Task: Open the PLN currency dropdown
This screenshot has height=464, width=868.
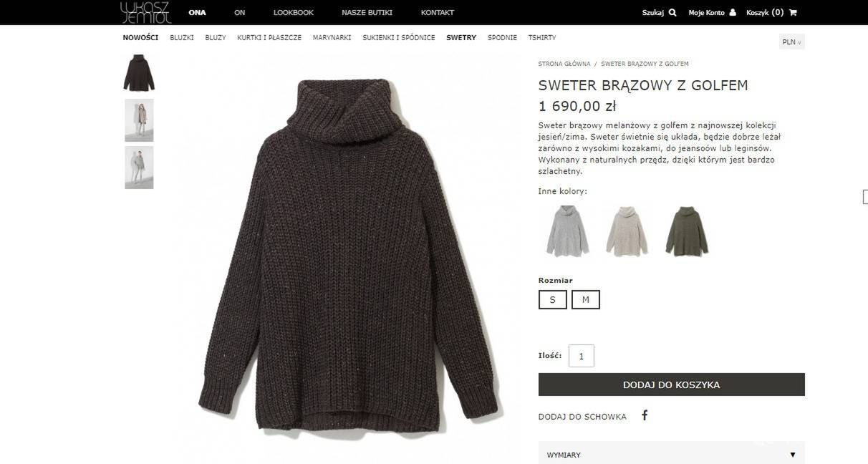Action: (792, 42)
